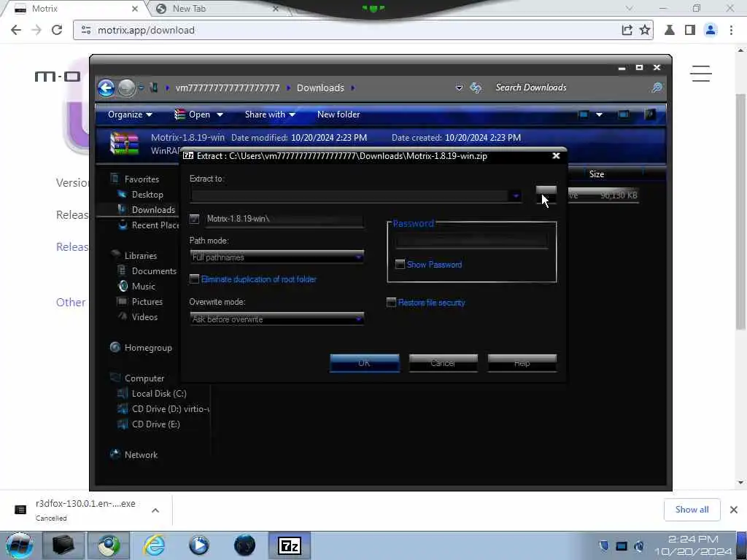Image resolution: width=747 pixels, height=560 pixels.
Task: Click the Size column header
Action: click(597, 174)
